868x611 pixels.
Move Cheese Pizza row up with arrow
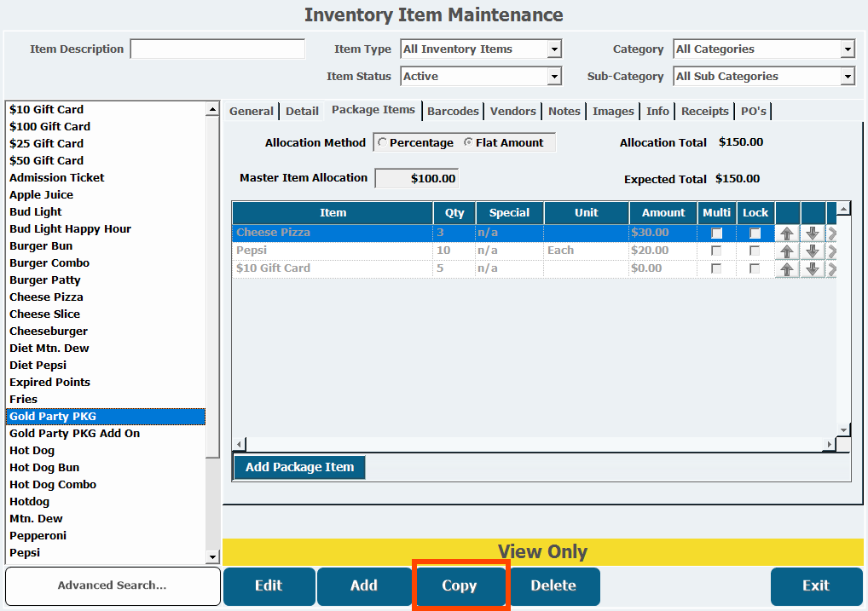click(787, 233)
